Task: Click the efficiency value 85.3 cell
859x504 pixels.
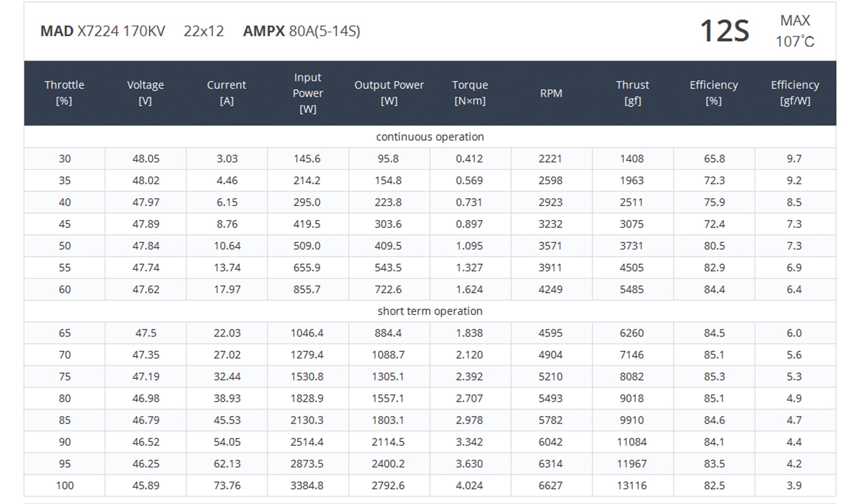Action: 714,377
